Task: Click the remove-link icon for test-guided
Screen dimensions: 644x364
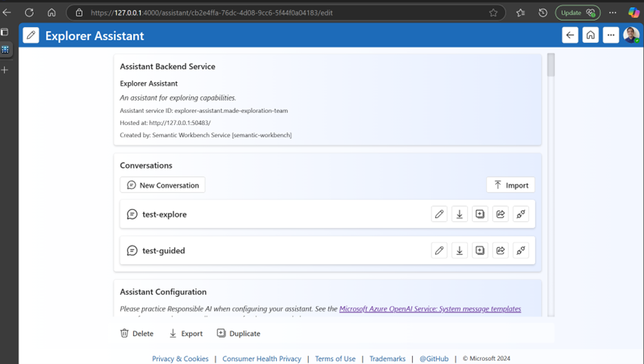Action: click(521, 251)
